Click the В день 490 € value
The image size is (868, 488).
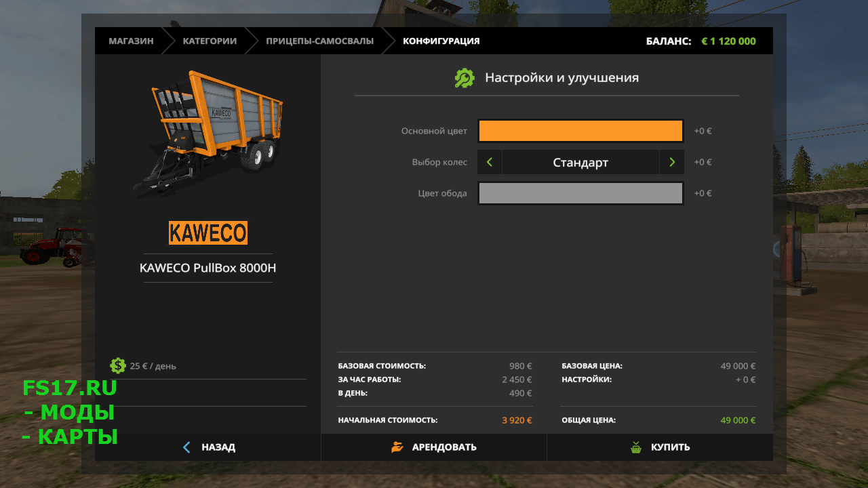coord(521,393)
